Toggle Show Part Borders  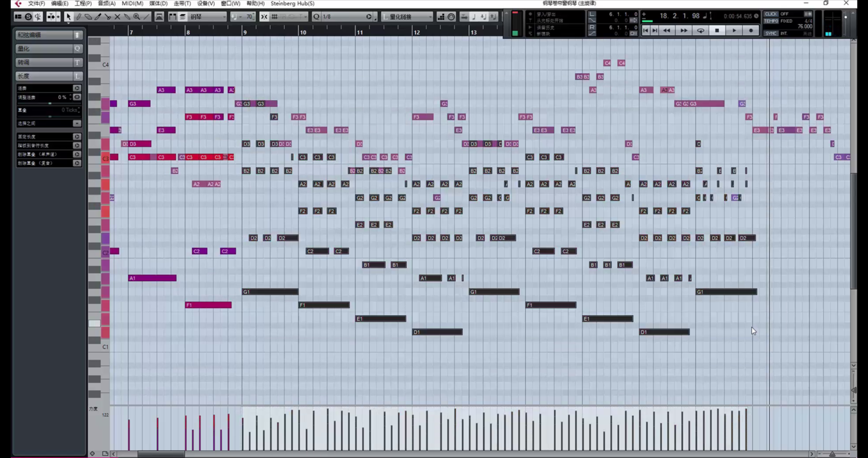coord(173,17)
